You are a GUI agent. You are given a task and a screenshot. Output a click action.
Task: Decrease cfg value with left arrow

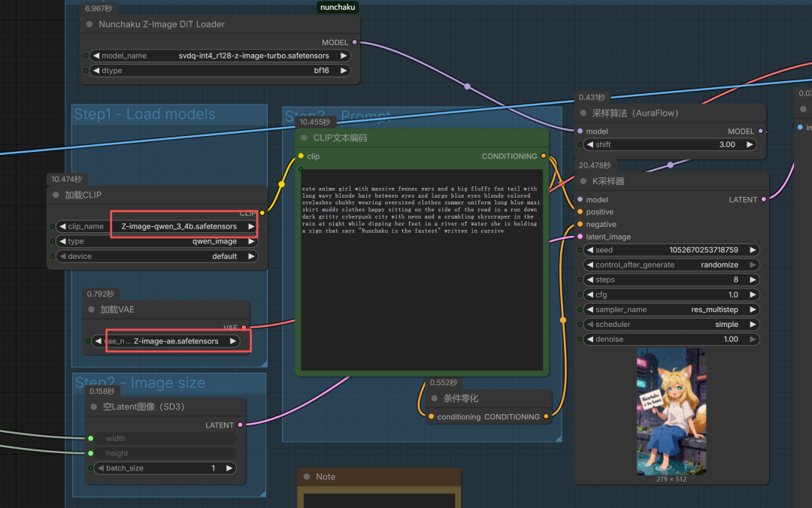590,295
